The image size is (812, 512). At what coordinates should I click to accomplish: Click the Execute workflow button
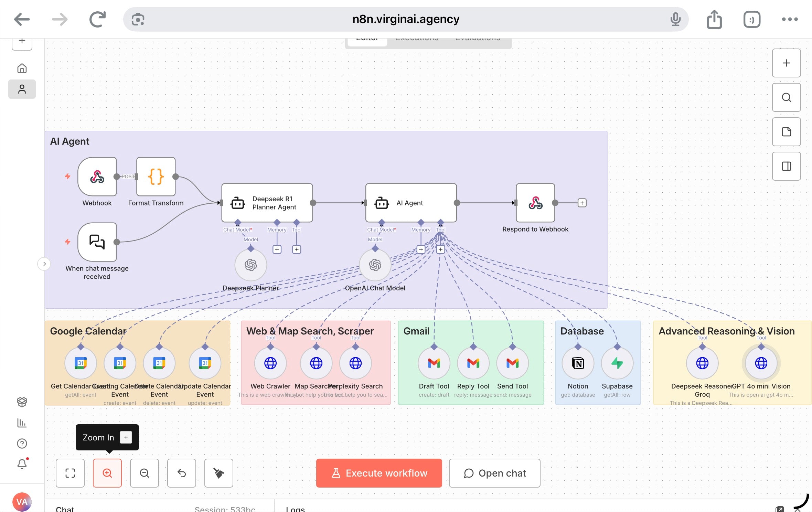(x=378, y=473)
